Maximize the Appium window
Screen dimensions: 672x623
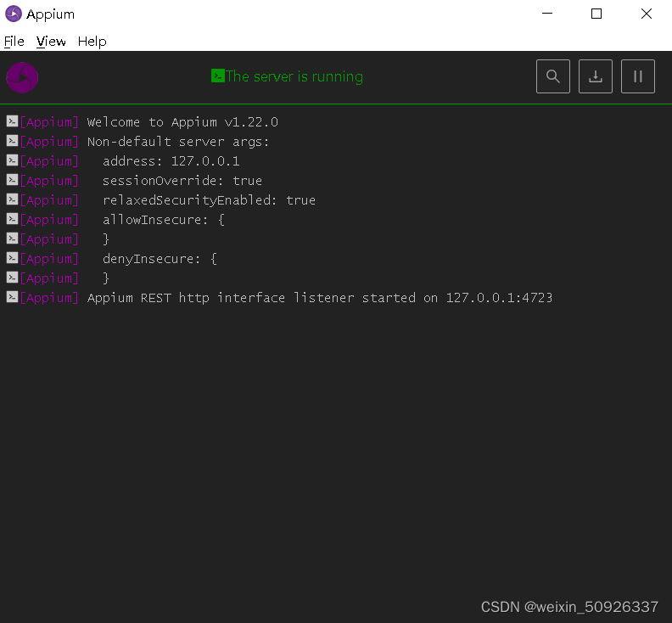(x=596, y=14)
